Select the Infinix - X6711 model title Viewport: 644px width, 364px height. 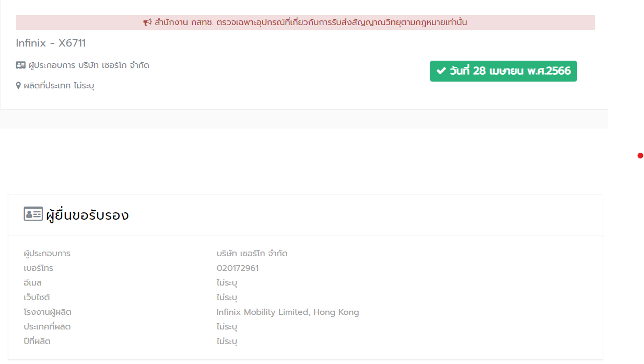pyautogui.click(x=51, y=43)
